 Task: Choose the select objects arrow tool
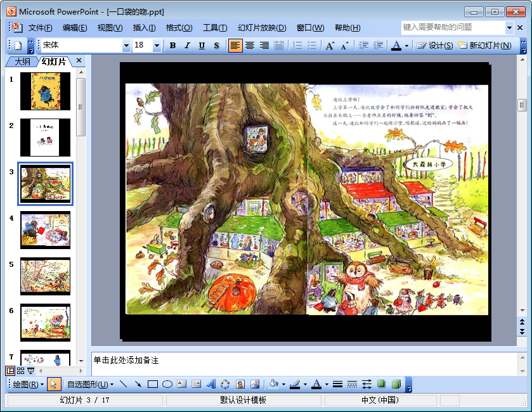pos(54,384)
